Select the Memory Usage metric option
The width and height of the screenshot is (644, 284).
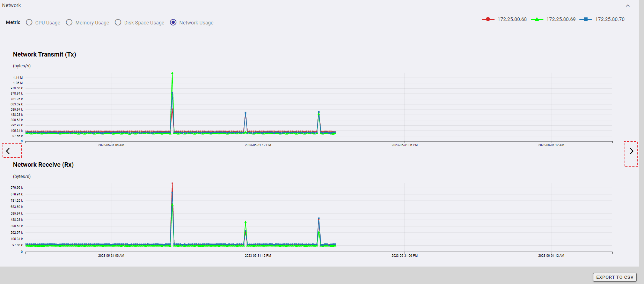tap(69, 22)
